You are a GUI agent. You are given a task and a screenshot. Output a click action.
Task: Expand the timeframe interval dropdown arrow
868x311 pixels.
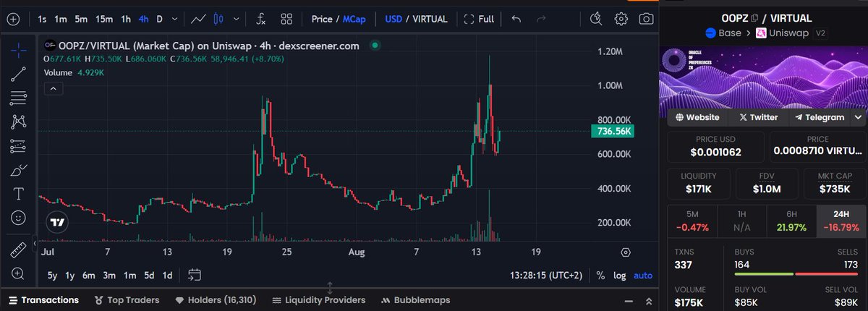pos(176,19)
